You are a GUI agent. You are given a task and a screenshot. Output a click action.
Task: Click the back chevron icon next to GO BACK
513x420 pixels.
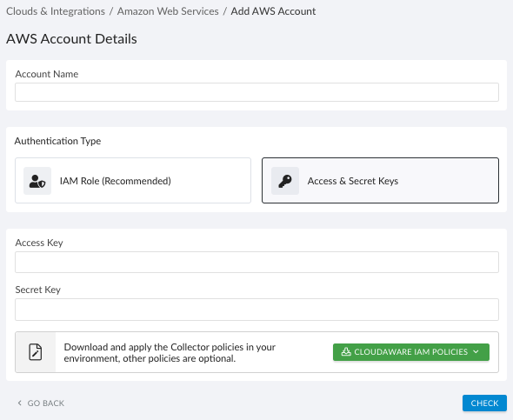pos(20,403)
